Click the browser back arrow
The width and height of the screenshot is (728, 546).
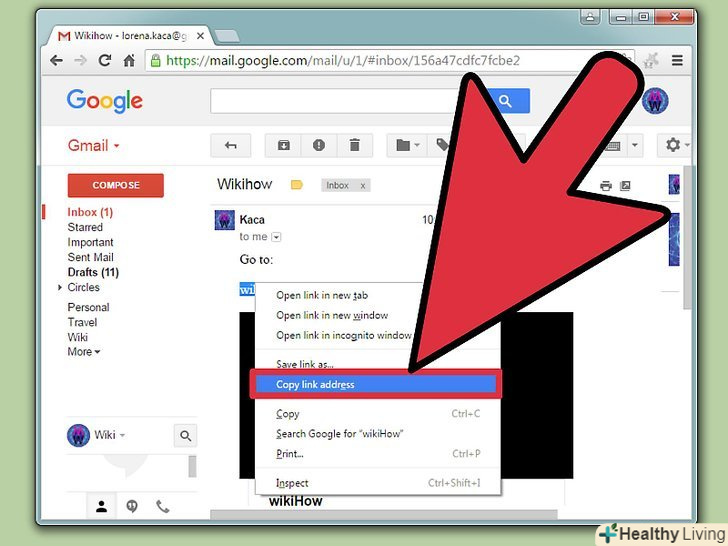click(57, 60)
